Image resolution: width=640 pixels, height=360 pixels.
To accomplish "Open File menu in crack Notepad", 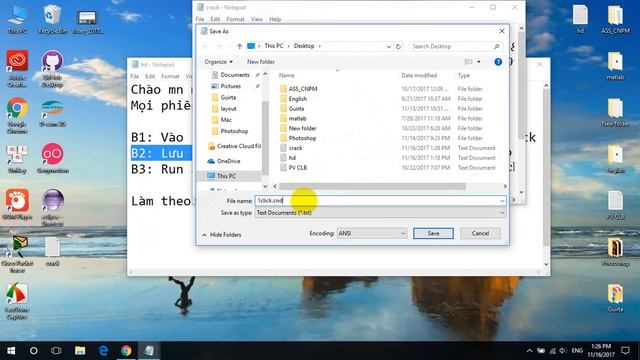I will tap(200, 19).
